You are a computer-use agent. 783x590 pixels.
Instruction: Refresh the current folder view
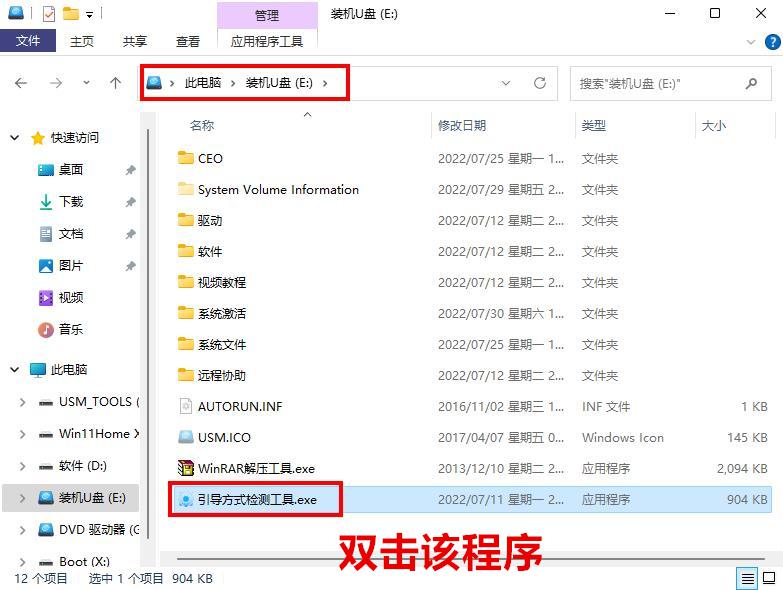[x=540, y=83]
